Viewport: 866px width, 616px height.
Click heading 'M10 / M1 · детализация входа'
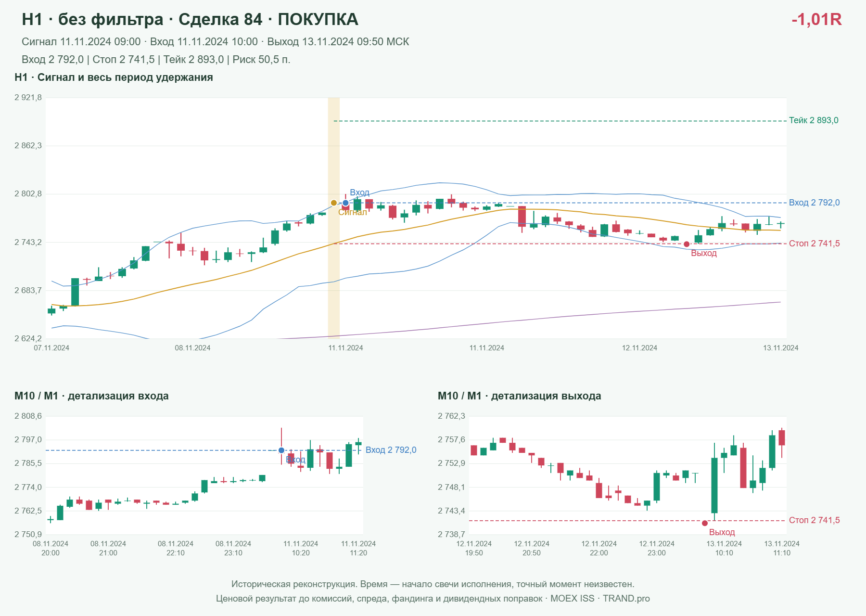pyautogui.click(x=91, y=396)
